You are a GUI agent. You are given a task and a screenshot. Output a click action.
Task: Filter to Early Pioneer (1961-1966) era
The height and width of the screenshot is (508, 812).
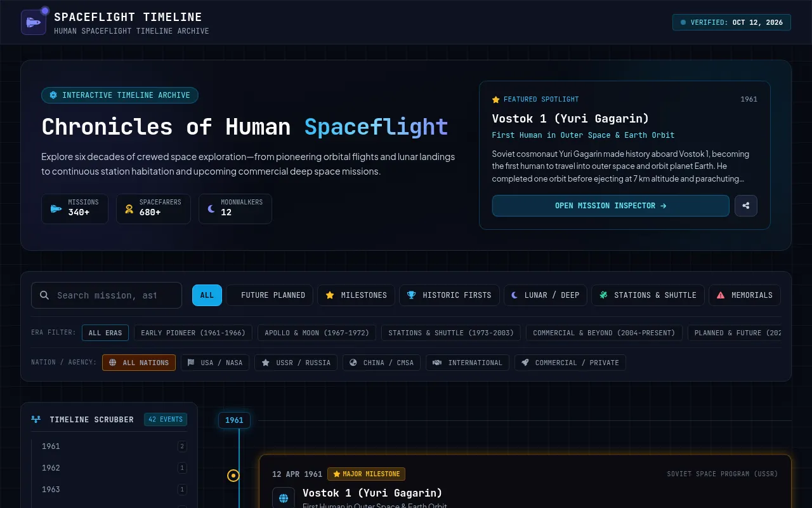click(x=193, y=333)
